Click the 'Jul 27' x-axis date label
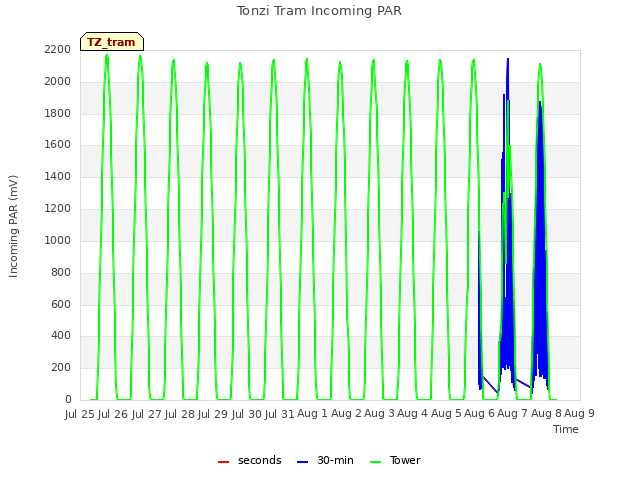The height and width of the screenshot is (480, 640). pyautogui.click(x=147, y=414)
